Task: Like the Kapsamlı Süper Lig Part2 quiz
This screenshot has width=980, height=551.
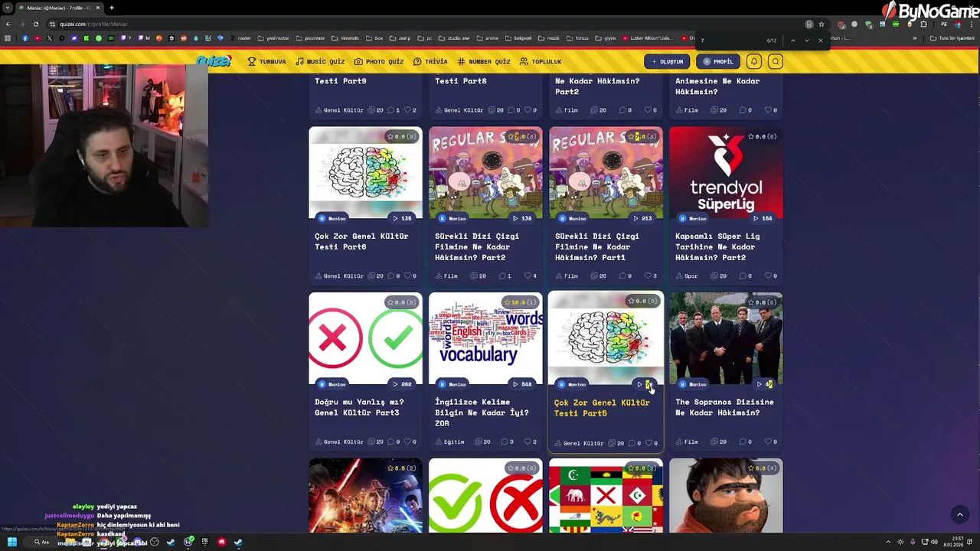Action: click(x=769, y=275)
